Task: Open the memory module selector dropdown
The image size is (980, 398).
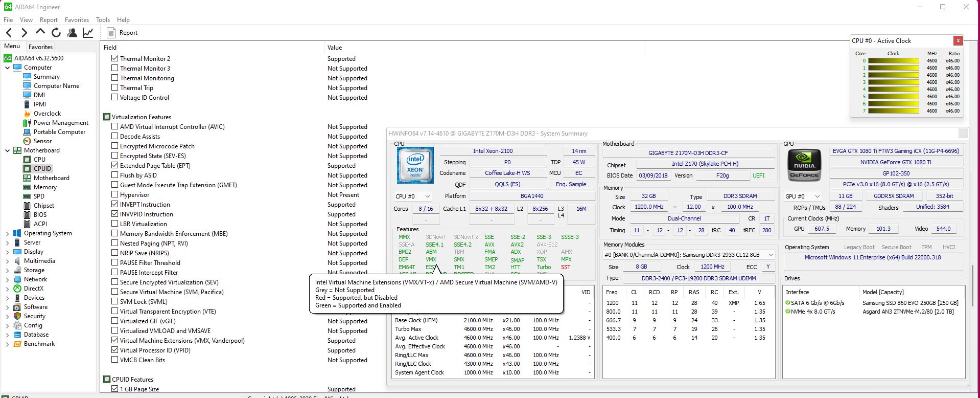Action: click(689, 255)
